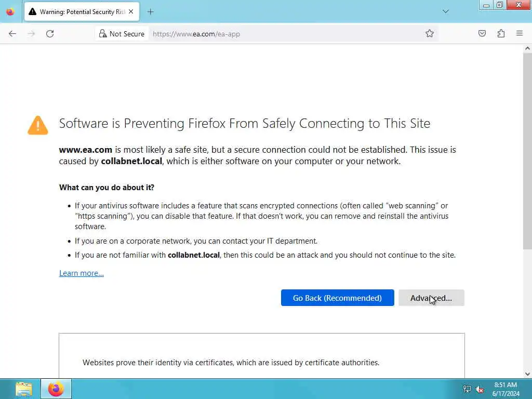Expand the Advanced... section
This screenshot has height=399, width=532.
tap(431, 298)
